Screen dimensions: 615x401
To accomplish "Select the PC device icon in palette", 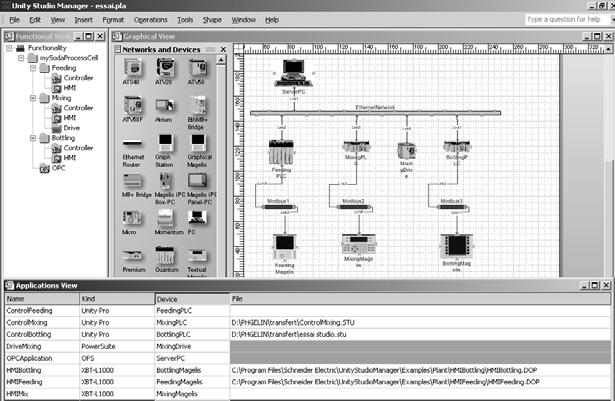I will [x=197, y=218].
